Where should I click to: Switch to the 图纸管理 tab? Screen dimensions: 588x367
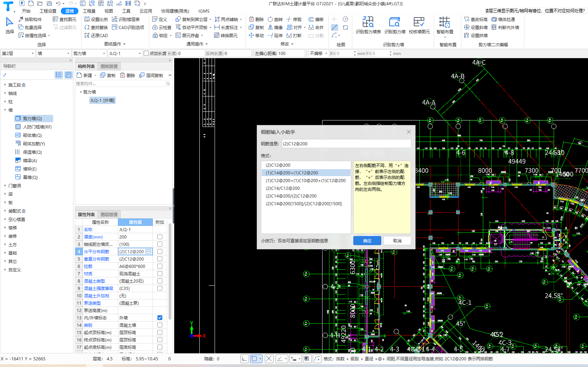[109, 66]
